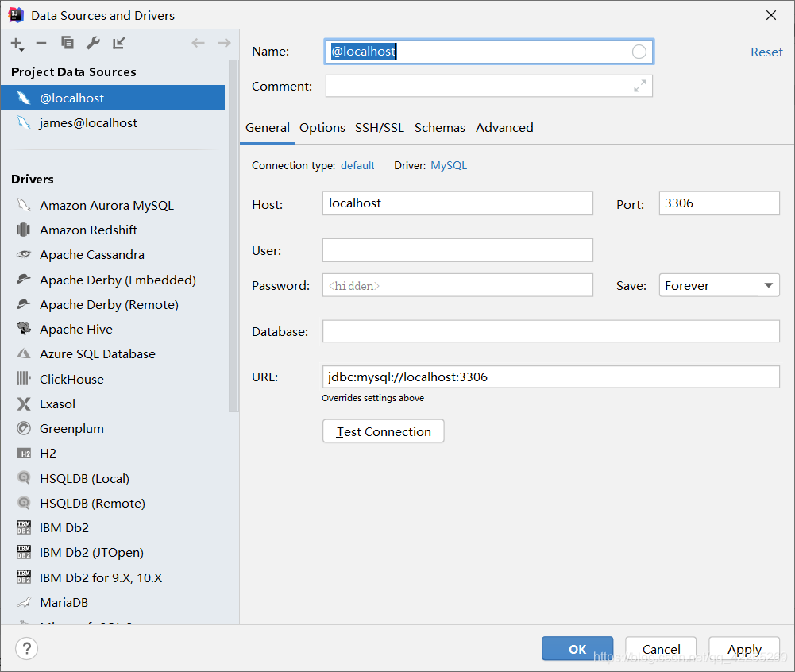This screenshot has width=795, height=672.
Task: Click the make global import arrow icon
Action: click(x=118, y=43)
